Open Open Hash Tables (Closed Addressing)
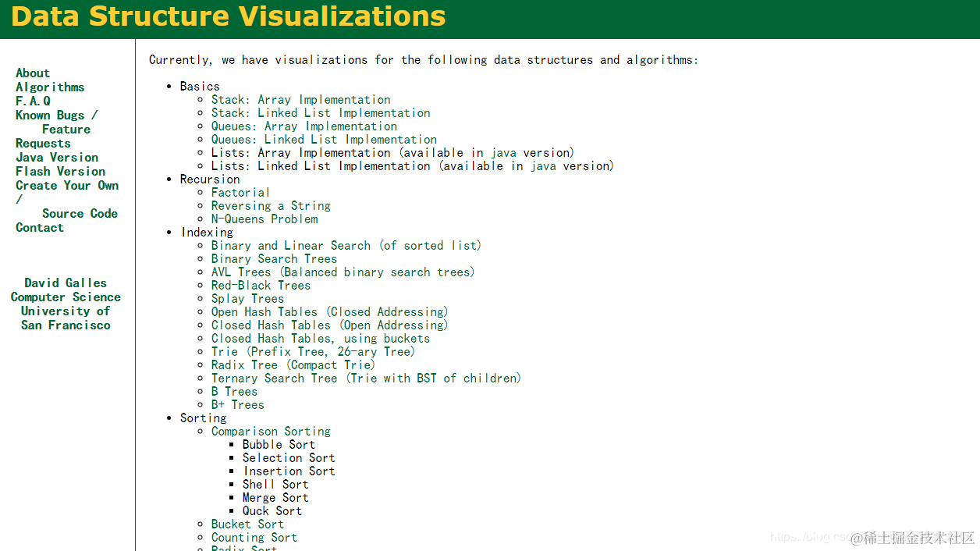This screenshot has width=980, height=551. tap(329, 312)
